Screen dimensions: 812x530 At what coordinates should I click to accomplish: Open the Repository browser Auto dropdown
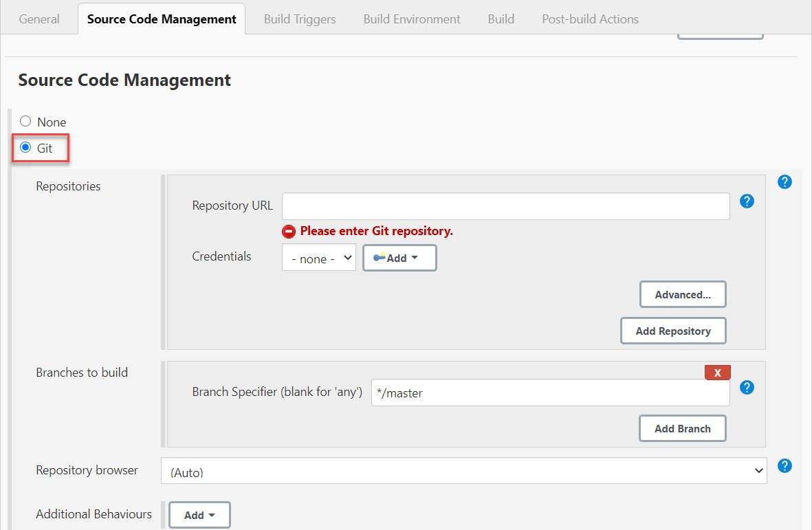click(464, 471)
